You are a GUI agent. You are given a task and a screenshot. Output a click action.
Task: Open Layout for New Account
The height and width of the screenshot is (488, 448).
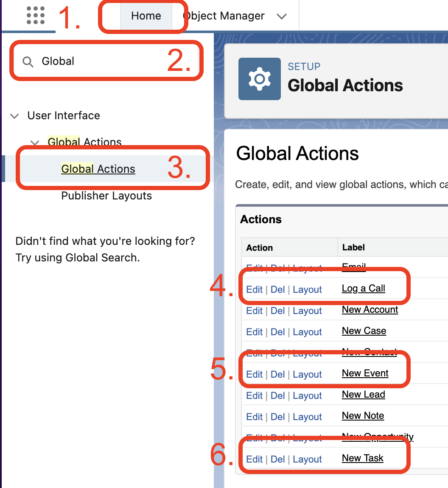pyautogui.click(x=307, y=311)
